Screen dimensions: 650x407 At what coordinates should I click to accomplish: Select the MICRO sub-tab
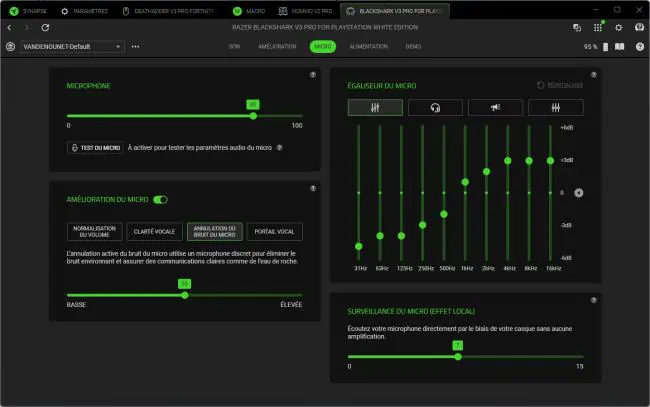click(323, 46)
